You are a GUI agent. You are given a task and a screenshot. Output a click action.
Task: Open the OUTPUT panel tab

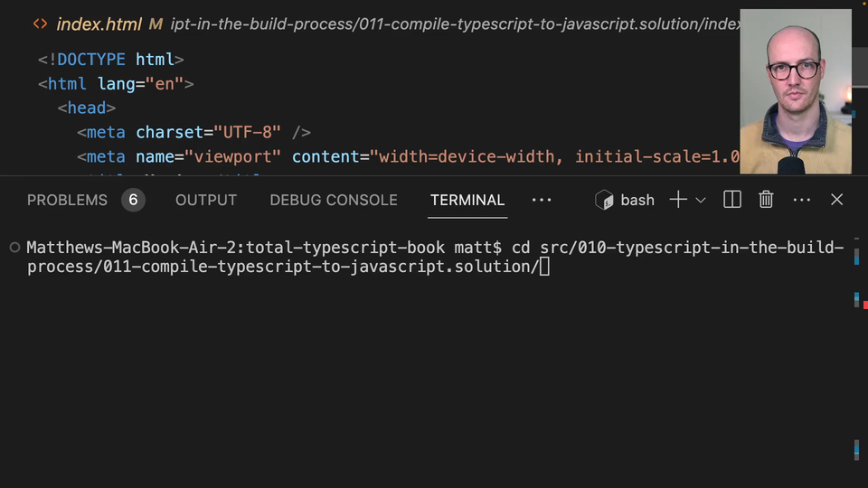pos(206,200)
